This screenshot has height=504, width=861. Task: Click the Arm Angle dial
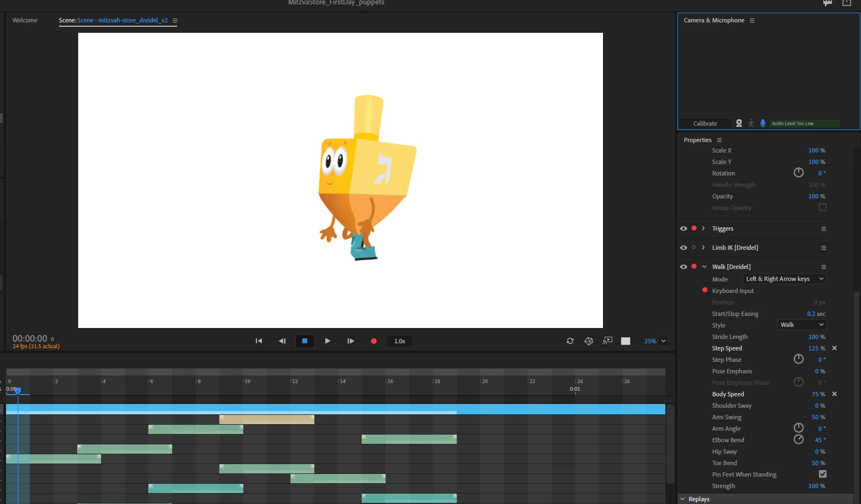[799, 428]
